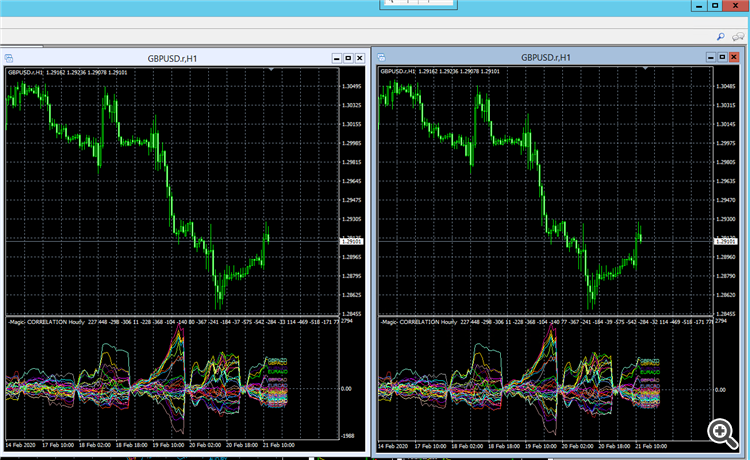Maximize the main terminal window
Image resolution: width=750 pixels, height=460 pixels.
(x=715, y=6)
